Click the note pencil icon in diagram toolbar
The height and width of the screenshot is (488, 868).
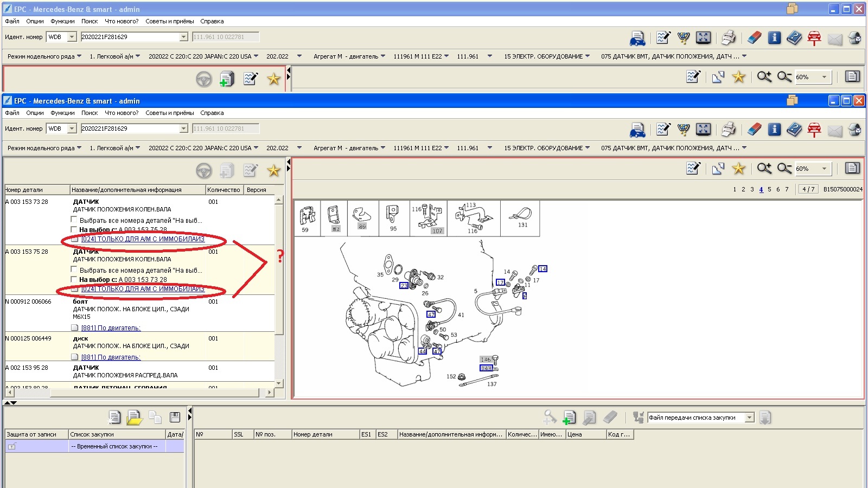click(693, 169)
